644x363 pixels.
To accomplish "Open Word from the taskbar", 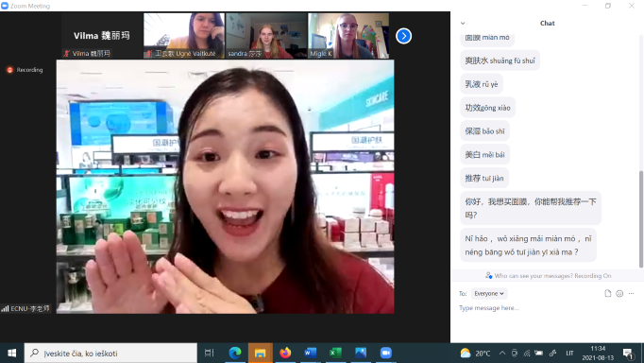I will point(310,353).
